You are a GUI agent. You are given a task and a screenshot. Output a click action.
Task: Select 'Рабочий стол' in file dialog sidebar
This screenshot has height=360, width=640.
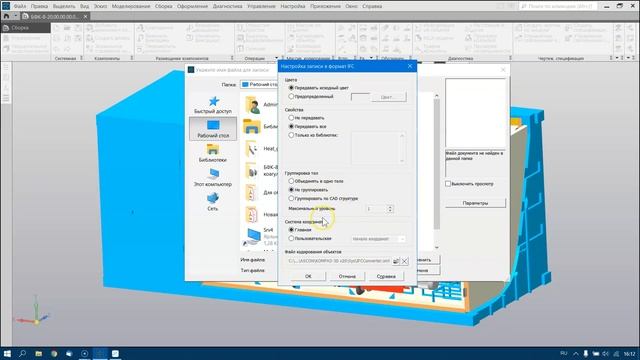coord(213,129)
